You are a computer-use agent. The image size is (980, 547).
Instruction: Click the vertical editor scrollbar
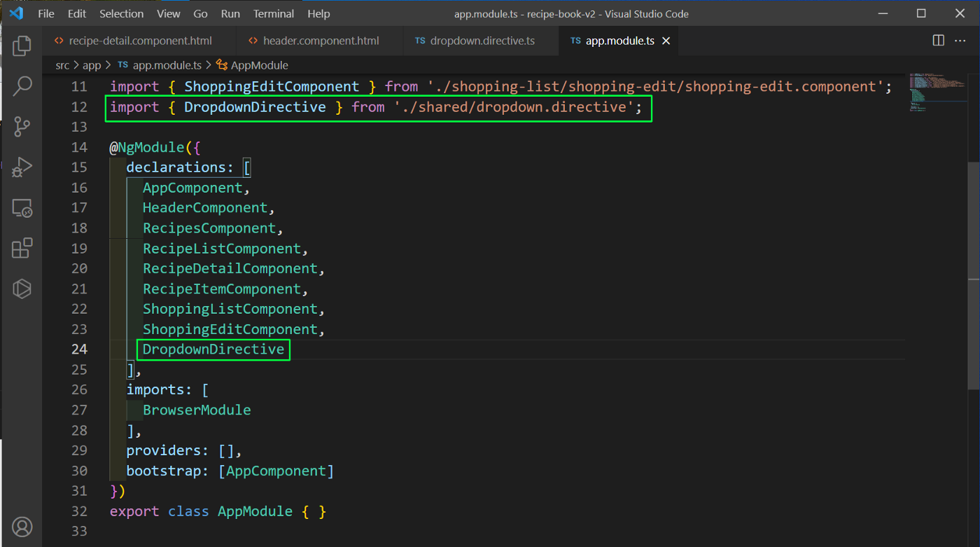click(974, 275)
